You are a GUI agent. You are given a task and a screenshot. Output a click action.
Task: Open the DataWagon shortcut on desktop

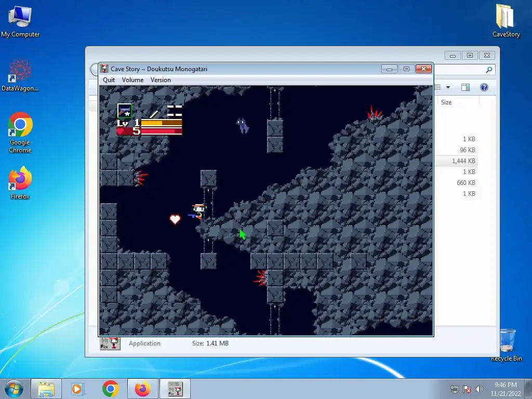(20, 76)
